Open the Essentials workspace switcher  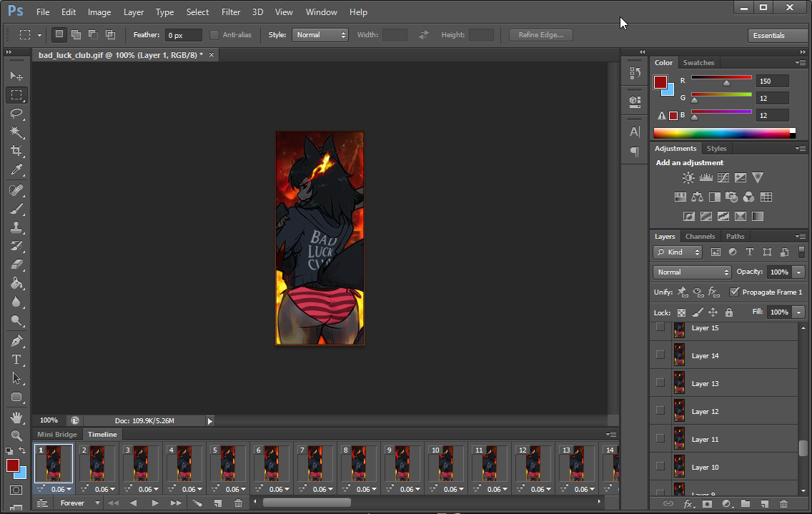coord(777,35)
